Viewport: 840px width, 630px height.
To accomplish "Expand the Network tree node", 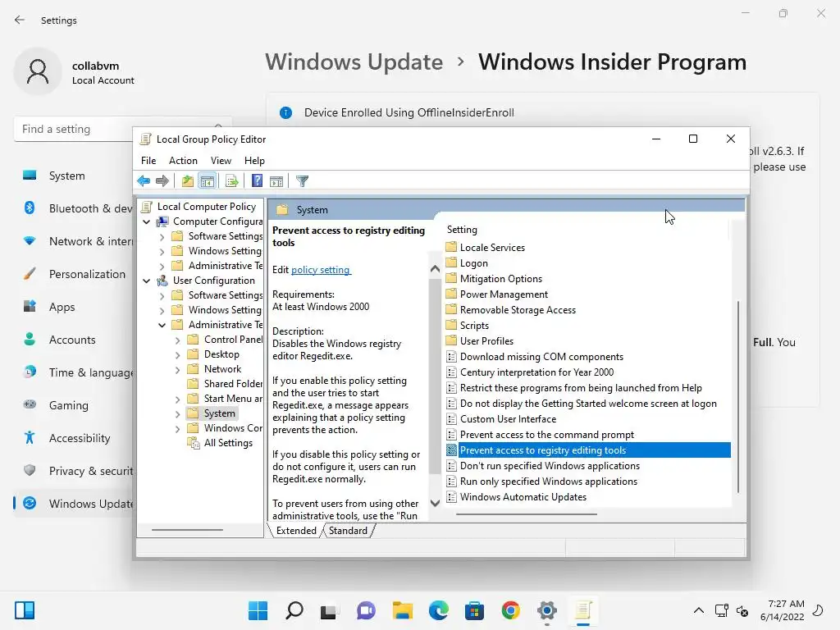I will pyautogui.click(x=177, y=369).
